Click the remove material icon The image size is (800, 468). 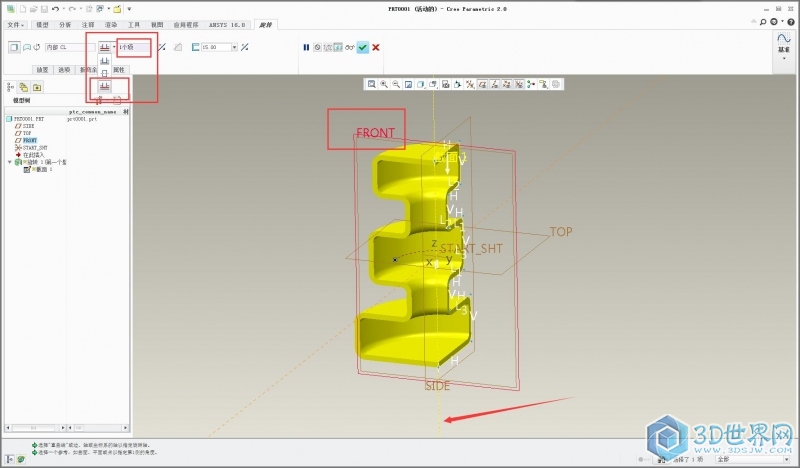pos(178,47)
